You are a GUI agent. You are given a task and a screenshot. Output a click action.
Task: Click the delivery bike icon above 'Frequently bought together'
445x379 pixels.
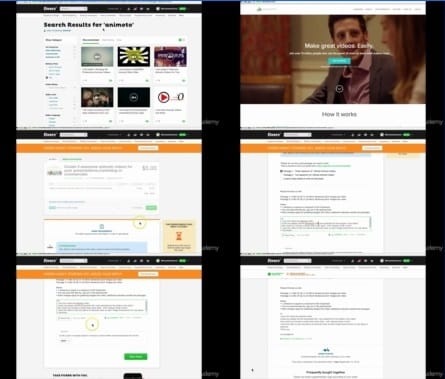[326, 350]
